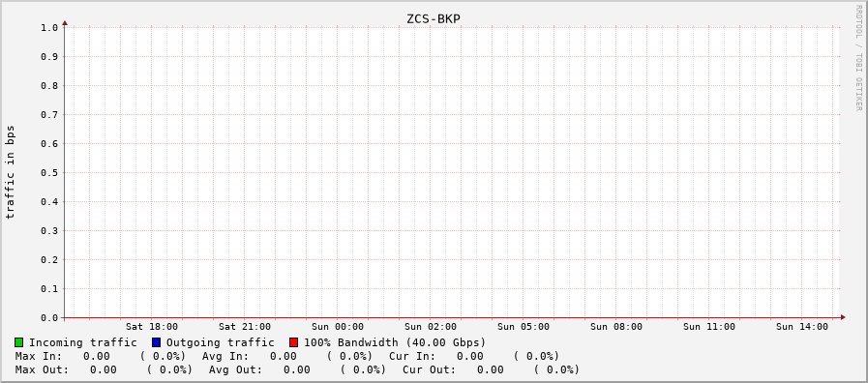Click the Sat 21:00 time axis label
868x383 pixels.
click(245, 327)
